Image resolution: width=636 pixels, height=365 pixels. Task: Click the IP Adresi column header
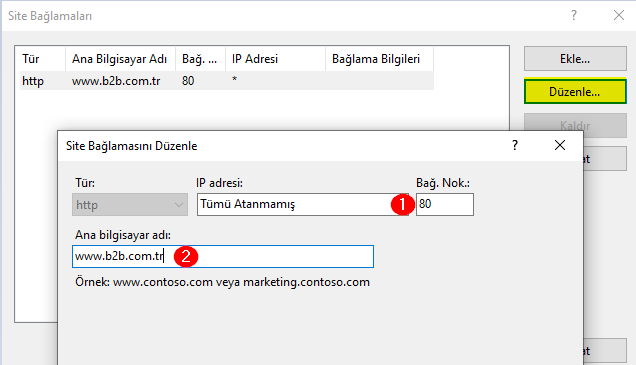tap(275, 59)
